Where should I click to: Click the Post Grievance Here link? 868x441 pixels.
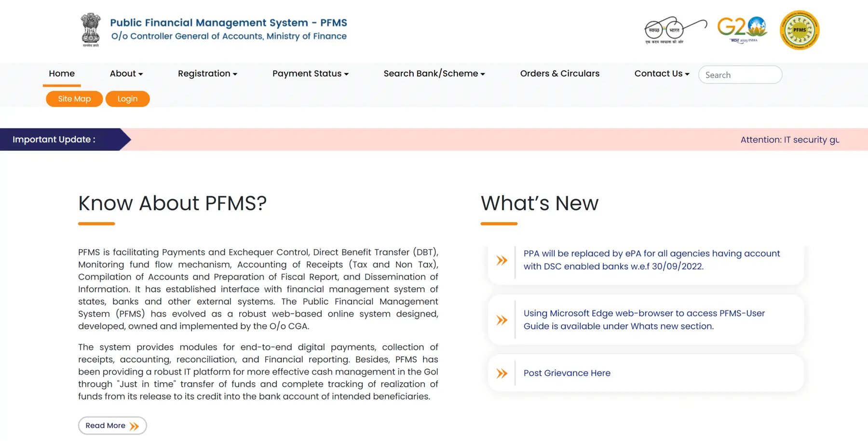pos(567,373)
